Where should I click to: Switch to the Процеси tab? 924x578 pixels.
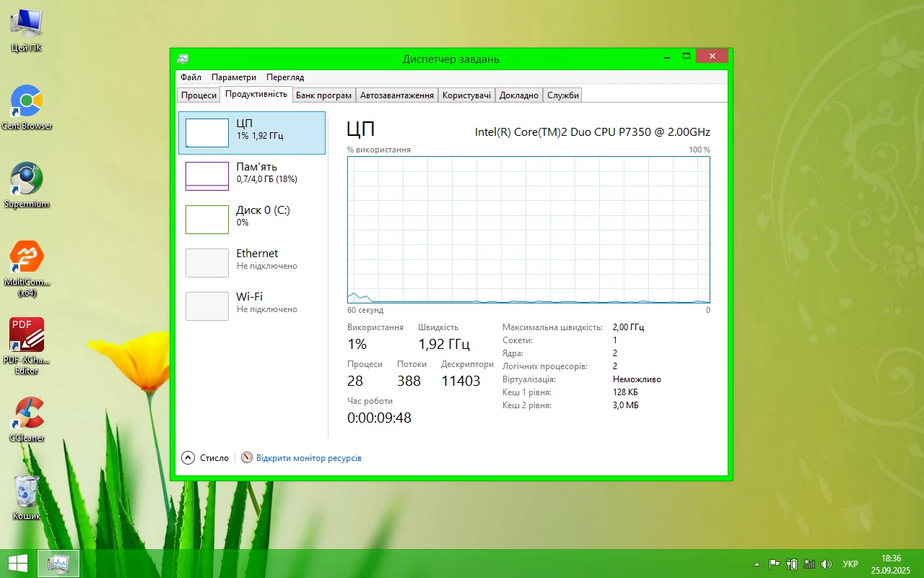pos(199,95)
